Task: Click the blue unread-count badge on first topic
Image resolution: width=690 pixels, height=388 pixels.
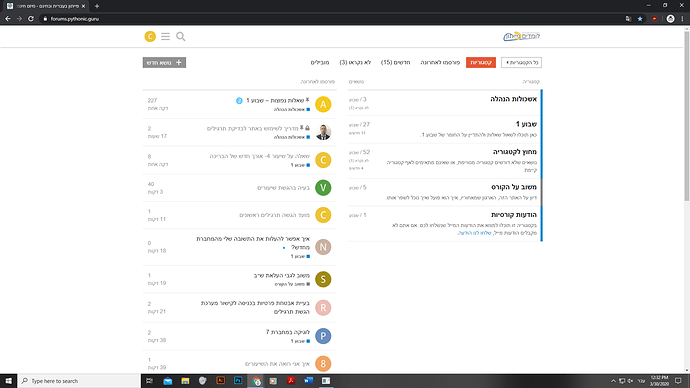Action: point(239,101)
